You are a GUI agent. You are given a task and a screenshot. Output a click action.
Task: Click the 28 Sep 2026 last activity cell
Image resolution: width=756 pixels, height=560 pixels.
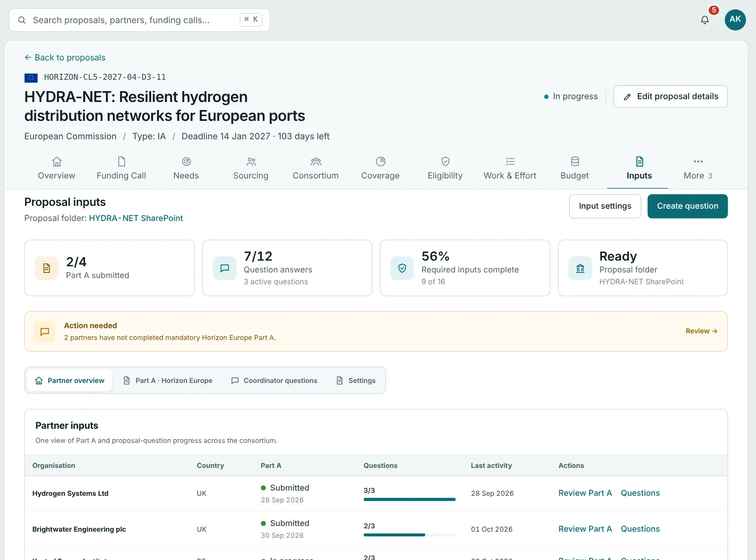pos(492,493)
